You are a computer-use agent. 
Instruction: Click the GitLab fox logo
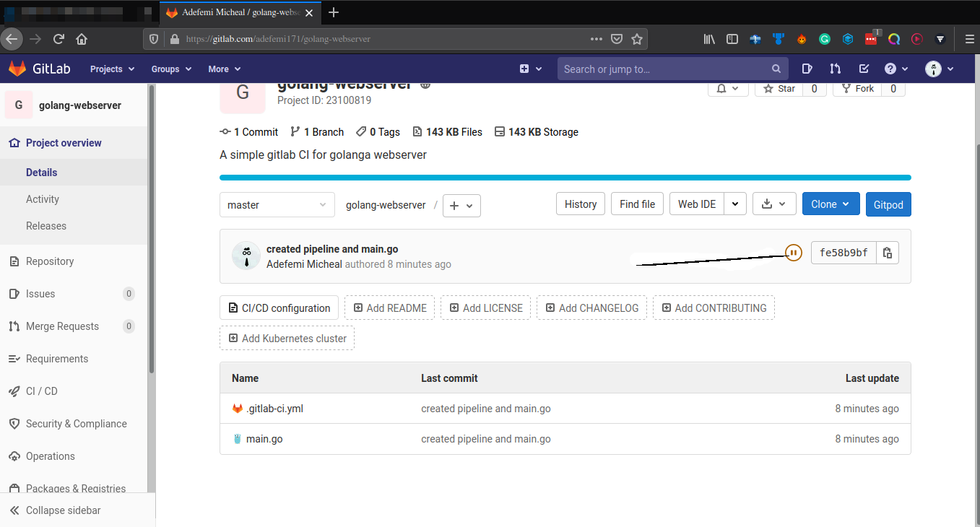pos(17,69)
